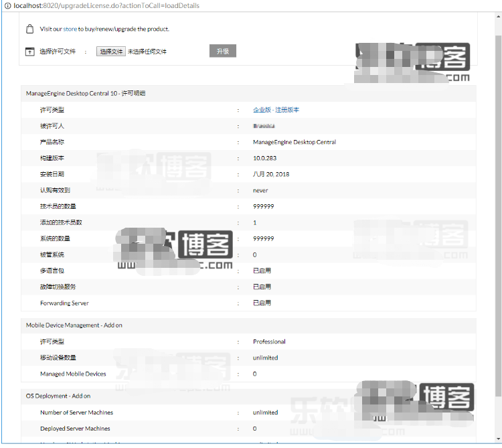This screenshot has height=448, width=502.
Task: Click the 技术员的数量 value 999999
Action: point(264,206)
